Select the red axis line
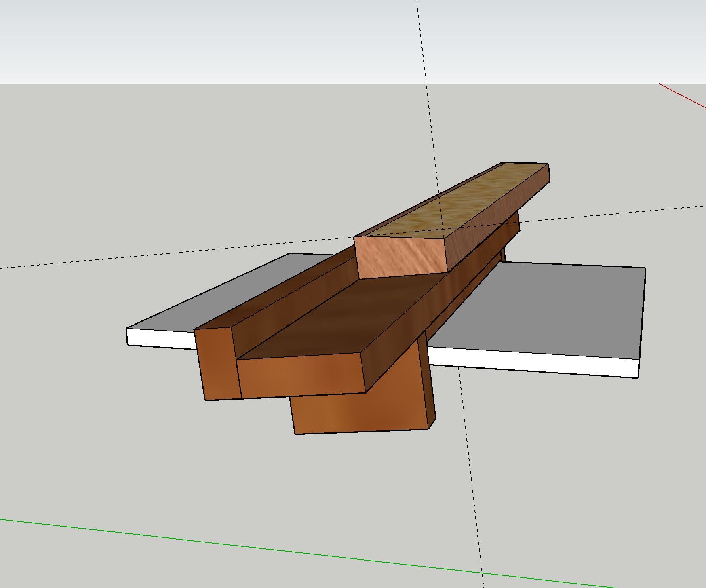706x588 pixels. (x=683, y=96)
